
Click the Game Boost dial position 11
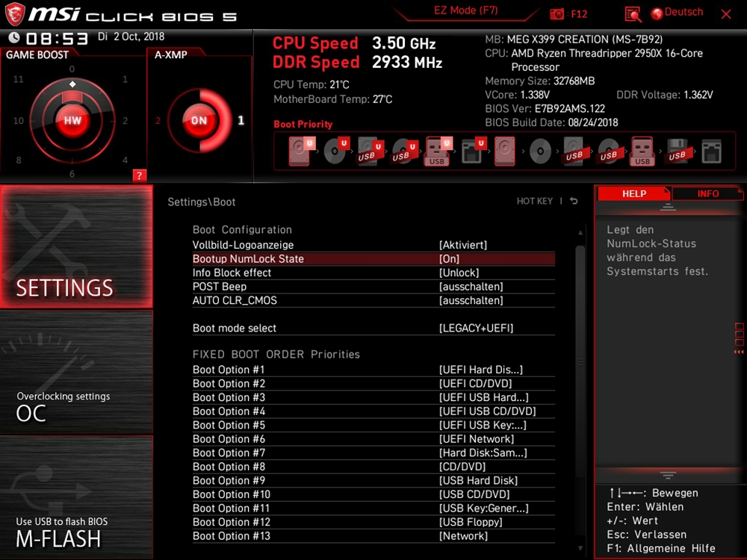18,79
